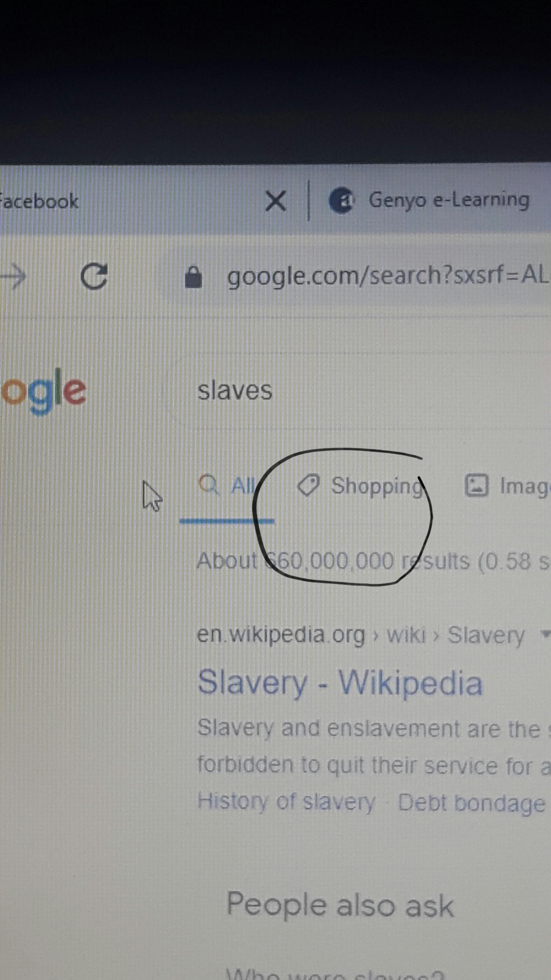The image size is (551, 980).
Task: Close the Facebook tab
Action: click(276, 201)
